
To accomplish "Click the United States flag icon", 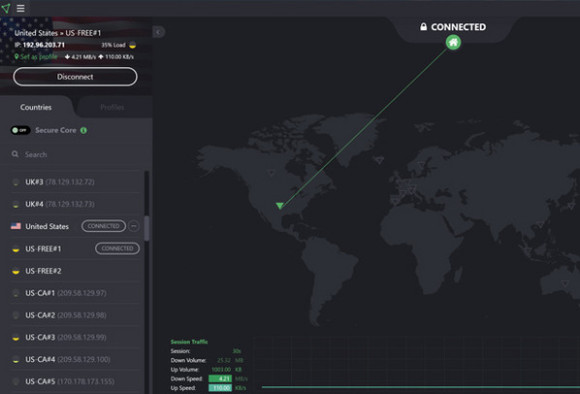I will pos(16,226).
